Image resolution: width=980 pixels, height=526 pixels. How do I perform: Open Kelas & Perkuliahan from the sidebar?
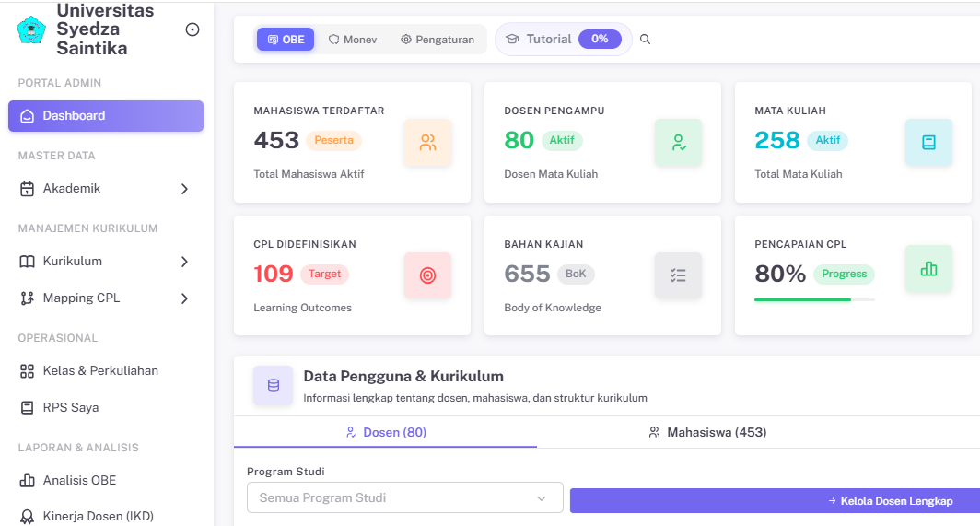click(106, 371)
